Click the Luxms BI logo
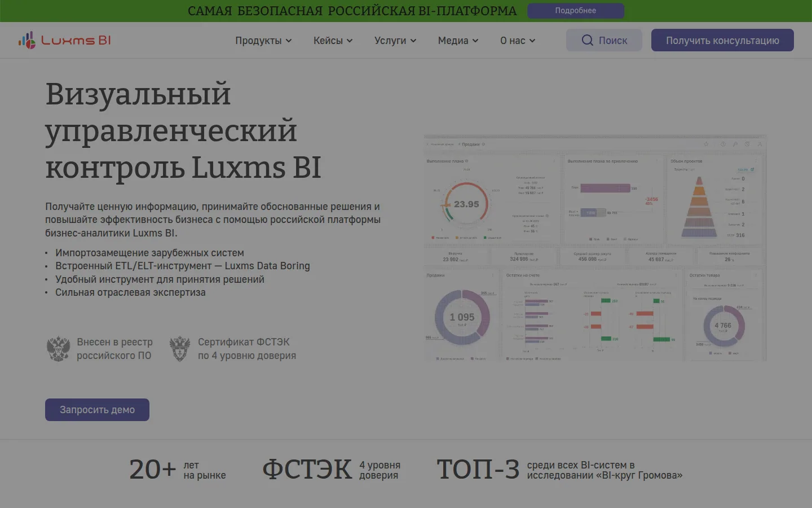This screenshot has height=508, width=812. (65, 40)
